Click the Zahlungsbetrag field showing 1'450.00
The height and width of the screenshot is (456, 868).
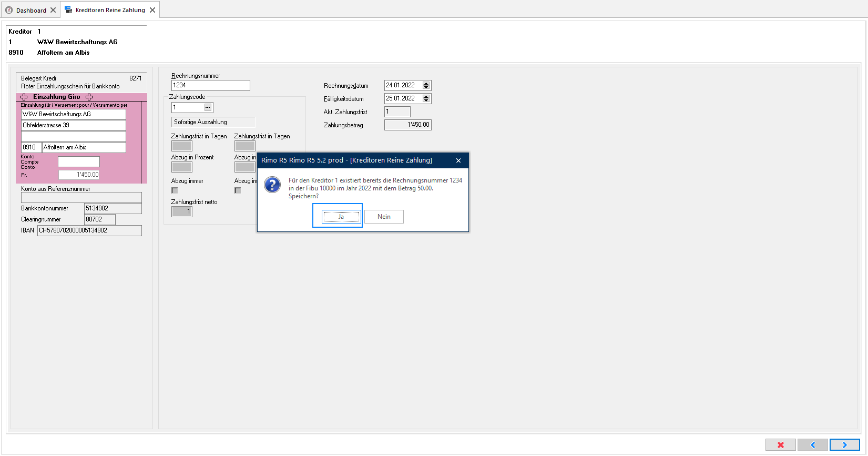(x=408, y=125)
